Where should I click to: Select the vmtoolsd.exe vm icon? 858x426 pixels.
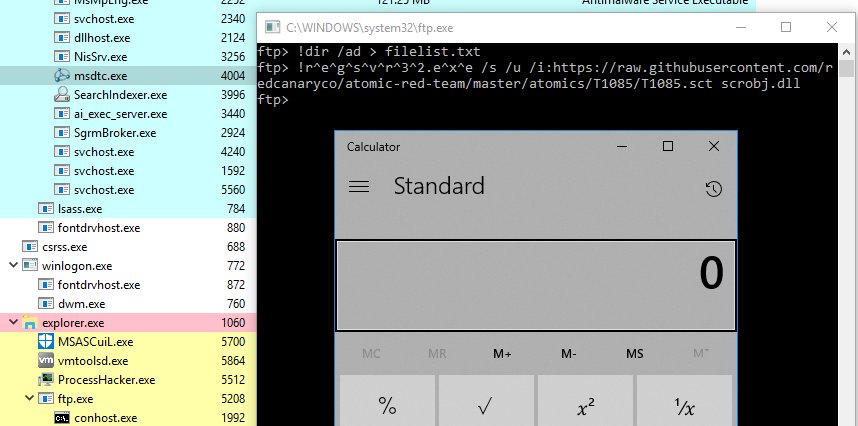coord(46,361)
